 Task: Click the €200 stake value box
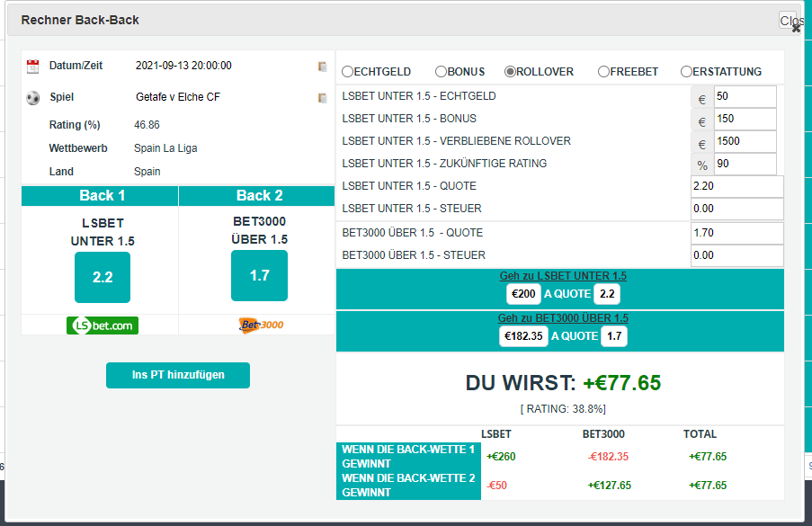coord(523,294)
